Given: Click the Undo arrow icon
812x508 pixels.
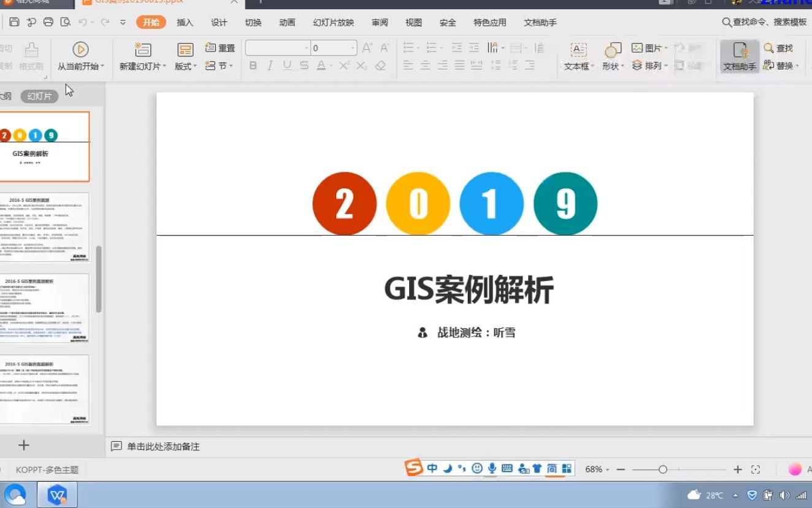Looking at the screenshot, I should pyautogui.click(x=83, y=22).
